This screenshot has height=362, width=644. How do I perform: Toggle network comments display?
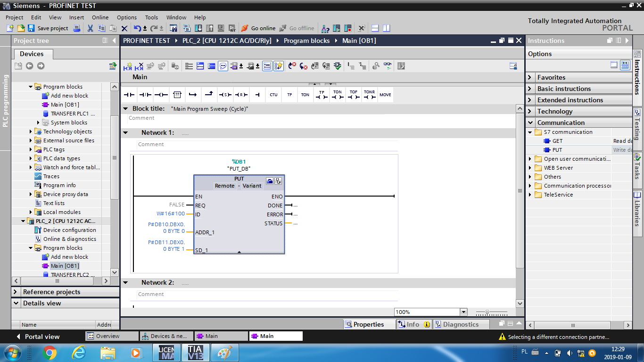point(267,66)
